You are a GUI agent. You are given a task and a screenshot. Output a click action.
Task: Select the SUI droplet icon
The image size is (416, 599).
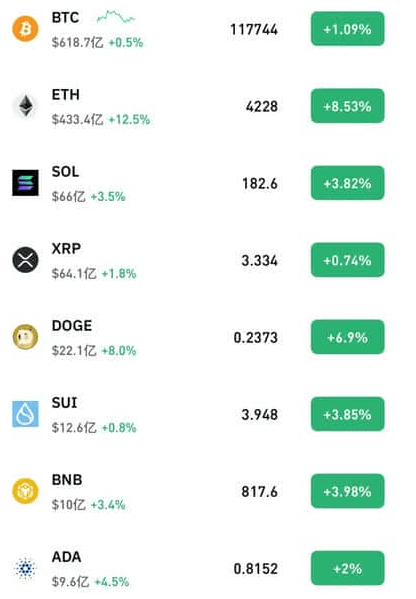[25, 414]
